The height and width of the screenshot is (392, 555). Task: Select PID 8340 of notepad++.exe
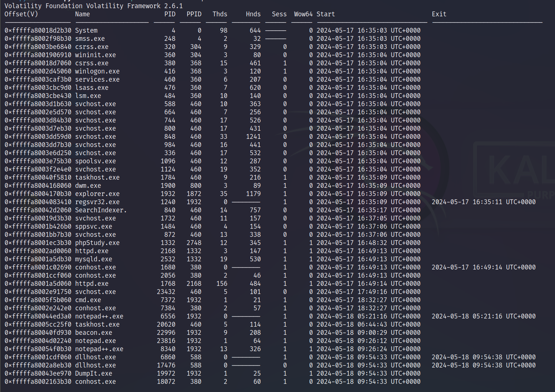coord(168,349)
